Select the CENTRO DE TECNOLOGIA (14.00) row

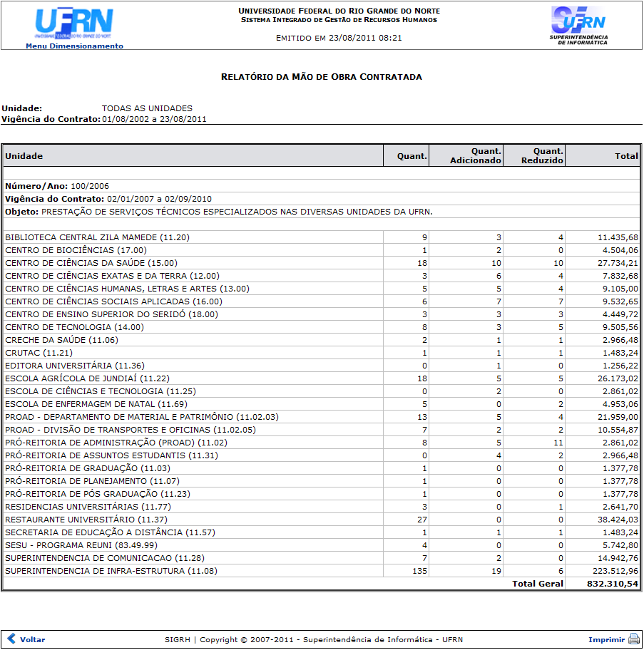(322, 327)
